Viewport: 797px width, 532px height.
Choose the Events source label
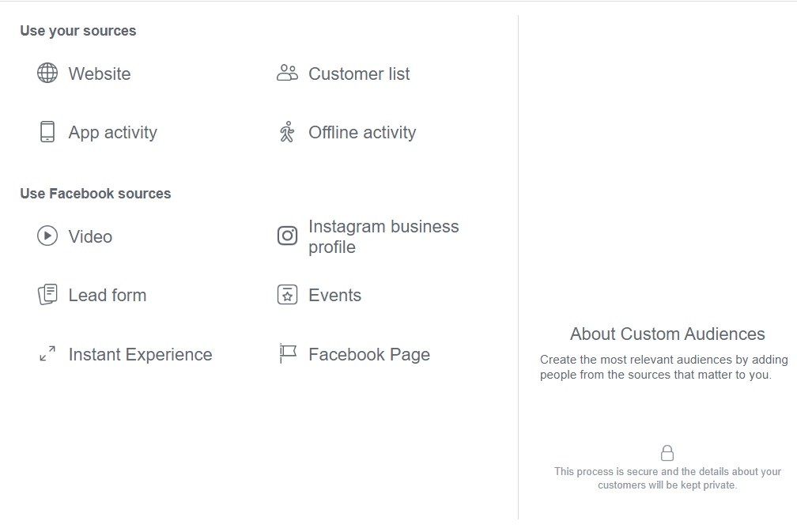335,295
